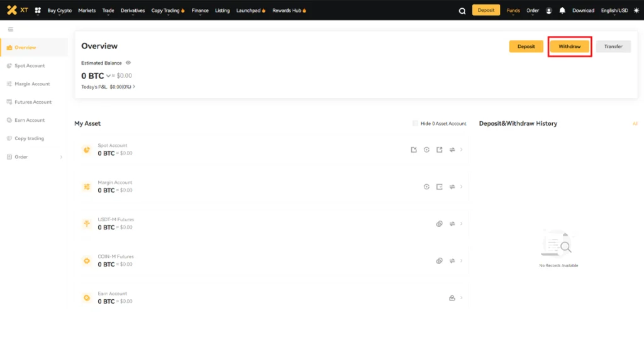Open the Launchpad menu

pos(250,11)
